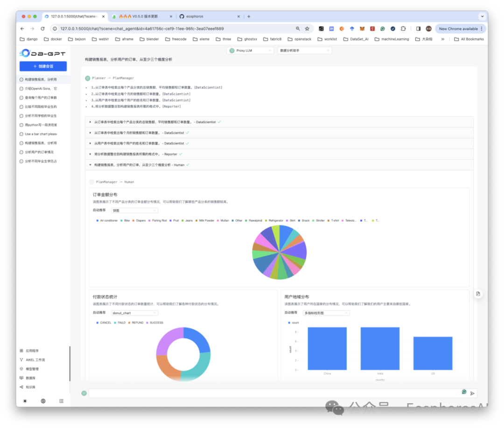The width and height of the screenshot is (504, 428).
Task: Open the tab search dropdown arrow
Action: [x=482, y=16]
